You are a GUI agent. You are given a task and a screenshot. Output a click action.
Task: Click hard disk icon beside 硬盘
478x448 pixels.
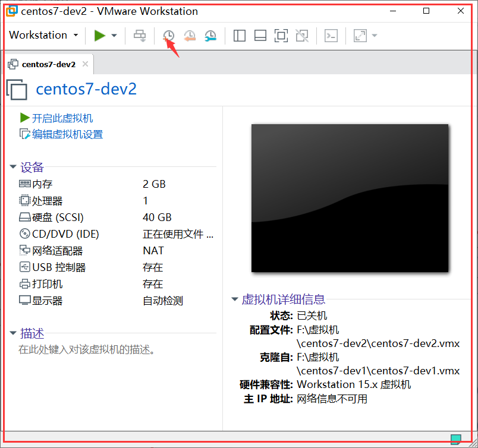25,217
